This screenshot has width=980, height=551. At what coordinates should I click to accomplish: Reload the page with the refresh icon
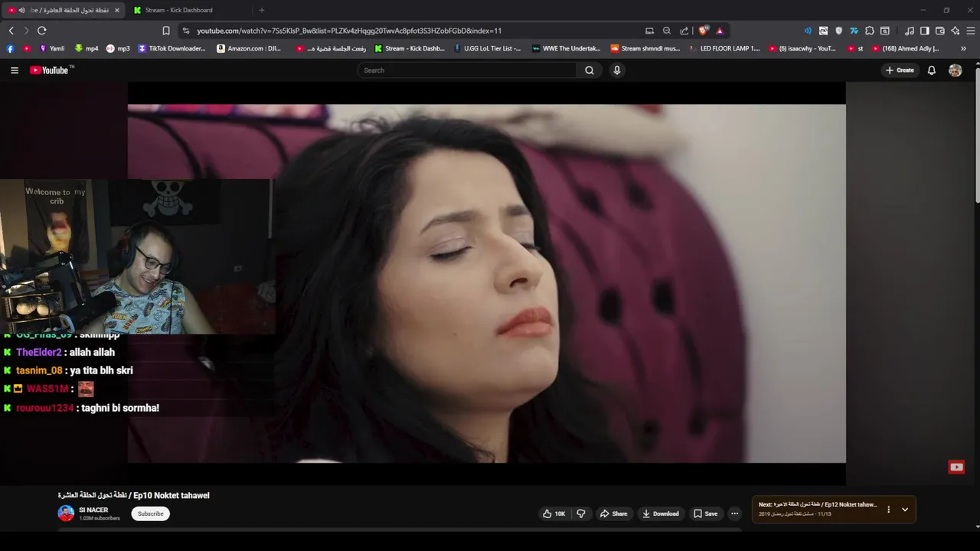coord(41,31)
